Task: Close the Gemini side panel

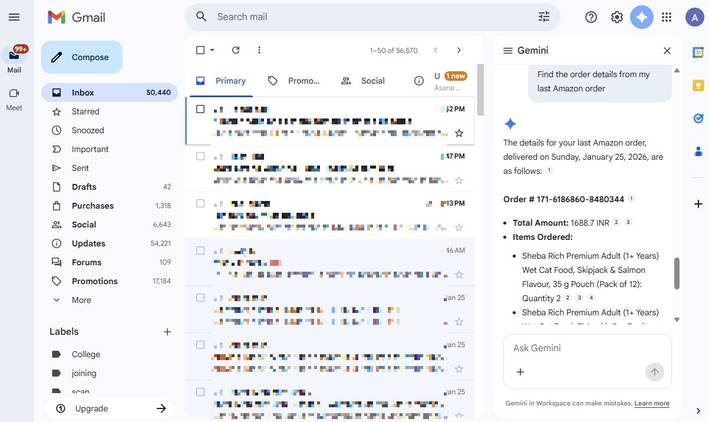Action: click(667, 51)
